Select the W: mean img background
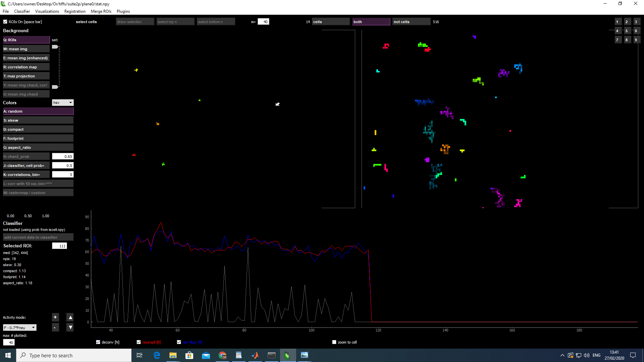Image resolution: width=644 pixels, height=362 pixels. point(26,49)
